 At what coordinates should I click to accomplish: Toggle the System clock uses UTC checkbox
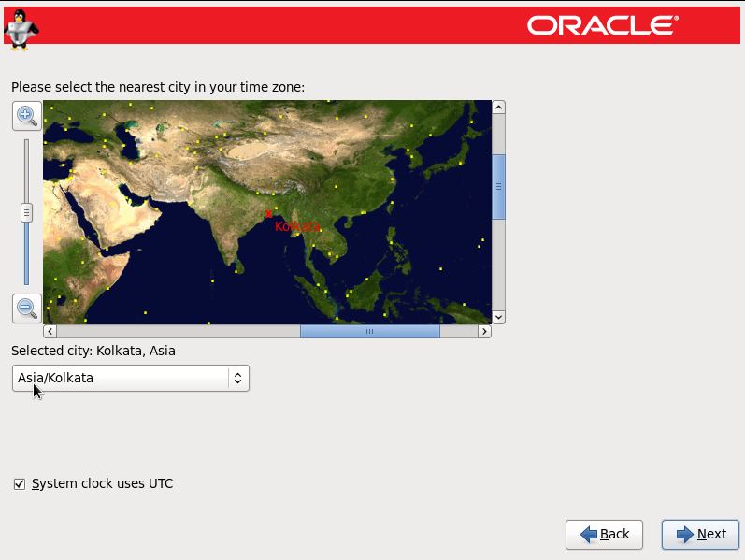19,483
